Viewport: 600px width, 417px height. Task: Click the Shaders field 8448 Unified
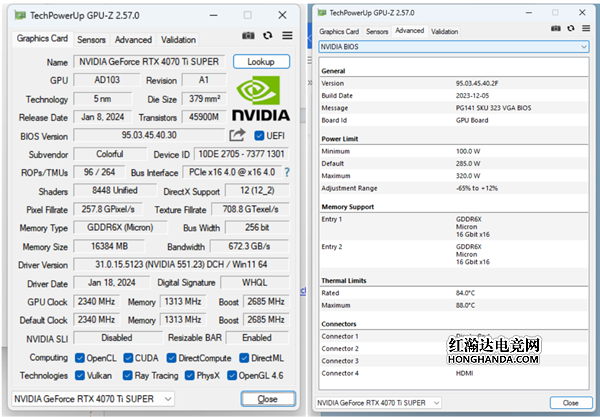[x=115, y=190]
